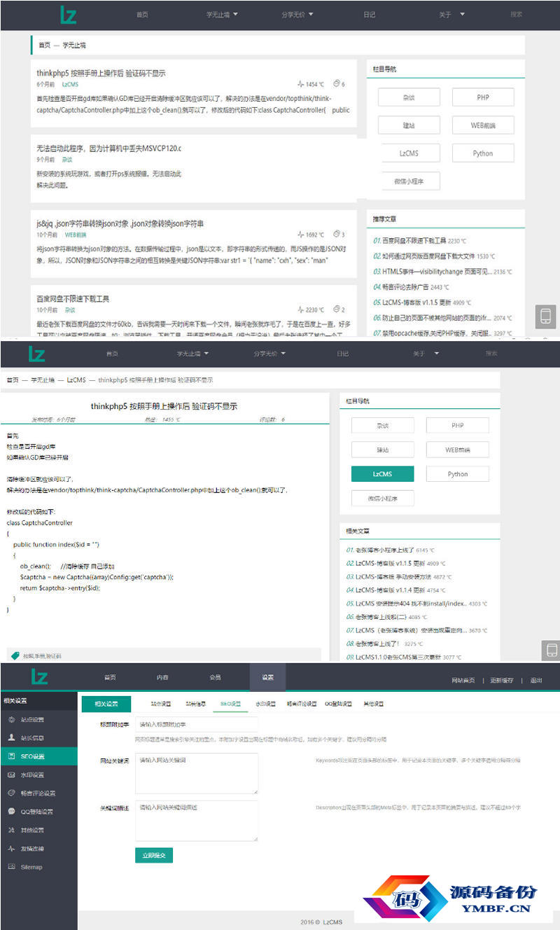Click the view count icon next to 1454 ℃
The width and height of the screenshot is (560, 930).
pyautogui.click(x=300, y=84)
